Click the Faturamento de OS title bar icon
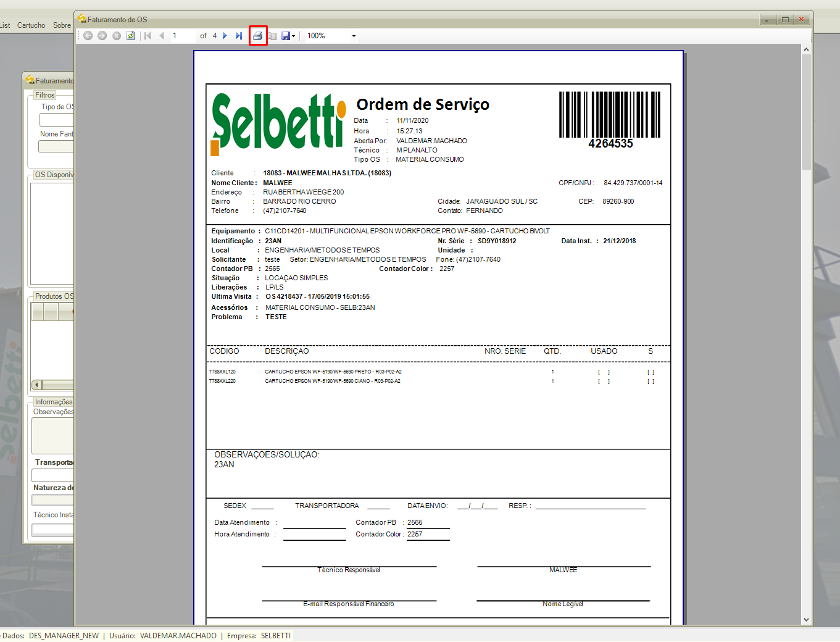 coord(81,19)
